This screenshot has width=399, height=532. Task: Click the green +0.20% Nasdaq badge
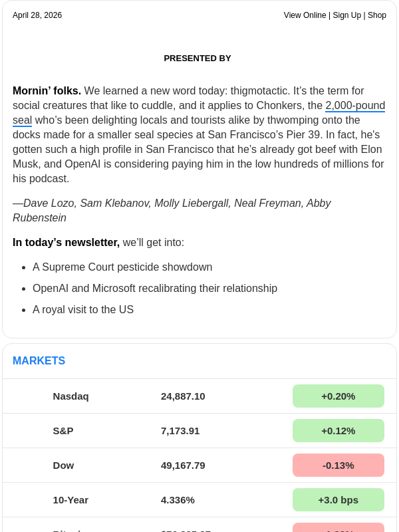(338, 396)
